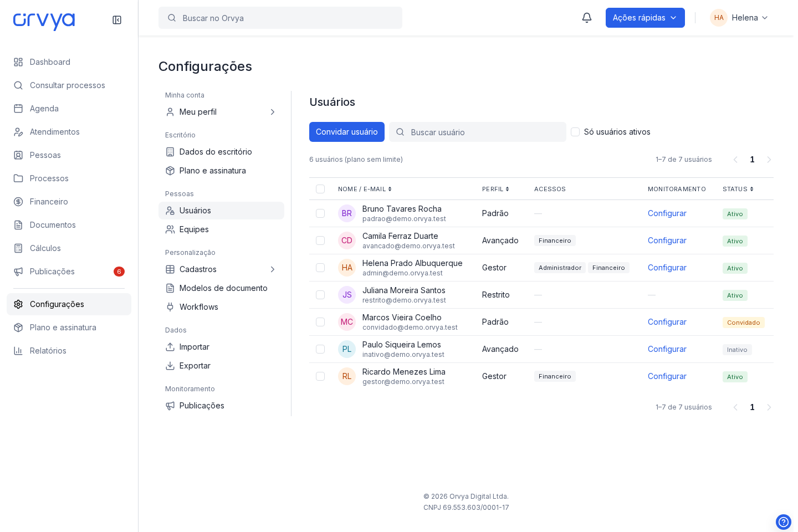Click Configurar for Marcos Vieira Coelho
The height and width of the screenshot is (532, 798).
point(667,322)
